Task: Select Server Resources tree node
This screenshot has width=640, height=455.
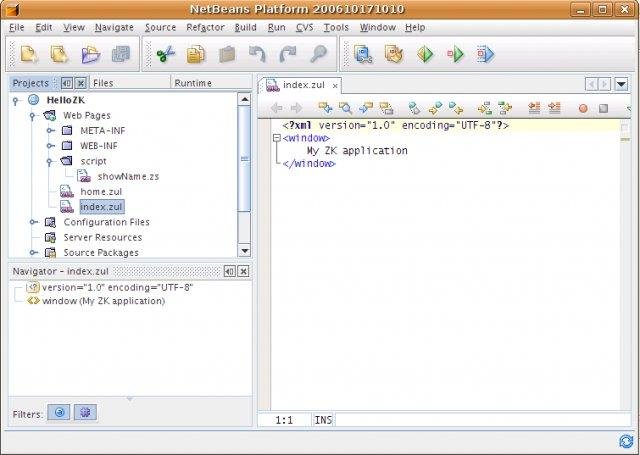Action: pos(102,237)
